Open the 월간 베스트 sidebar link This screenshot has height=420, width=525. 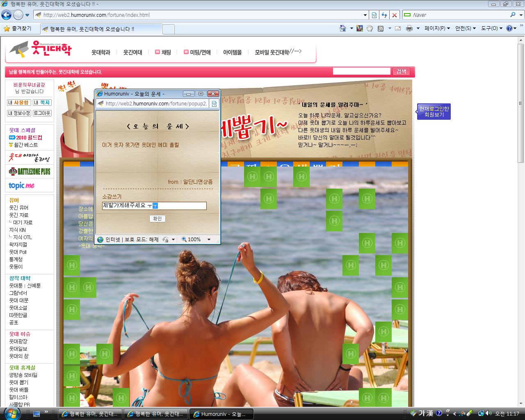23,145
